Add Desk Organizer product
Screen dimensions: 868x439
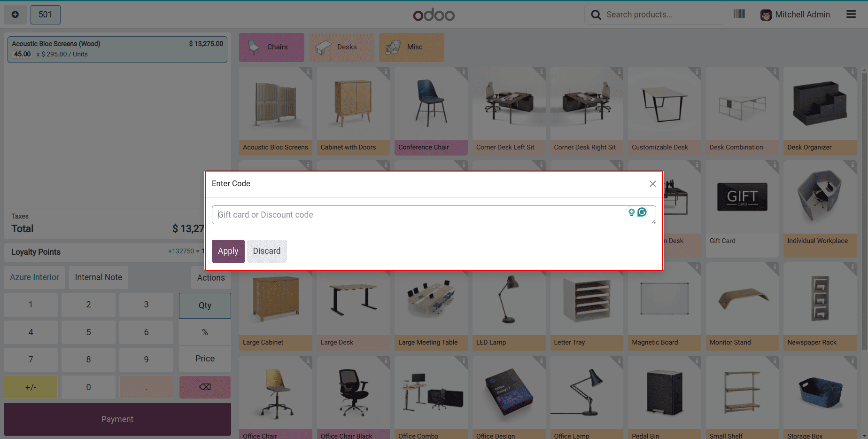point(820,111)
